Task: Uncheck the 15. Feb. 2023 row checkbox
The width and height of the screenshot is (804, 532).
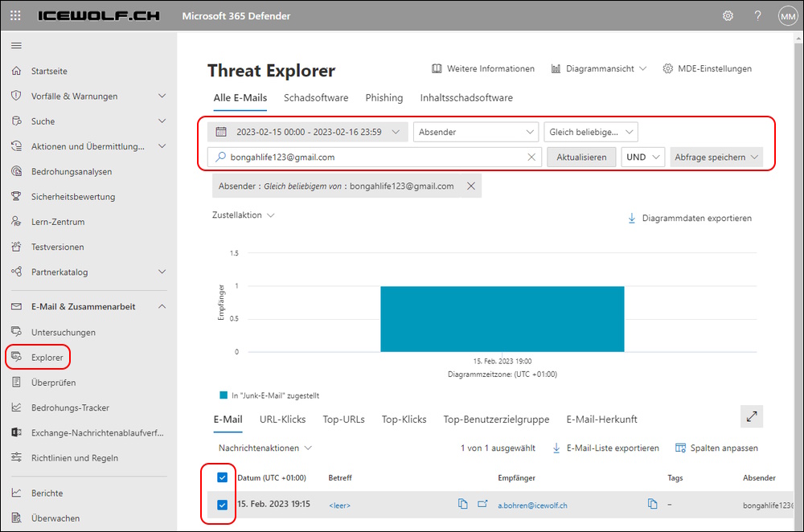Action: click(x=222, y=505)
